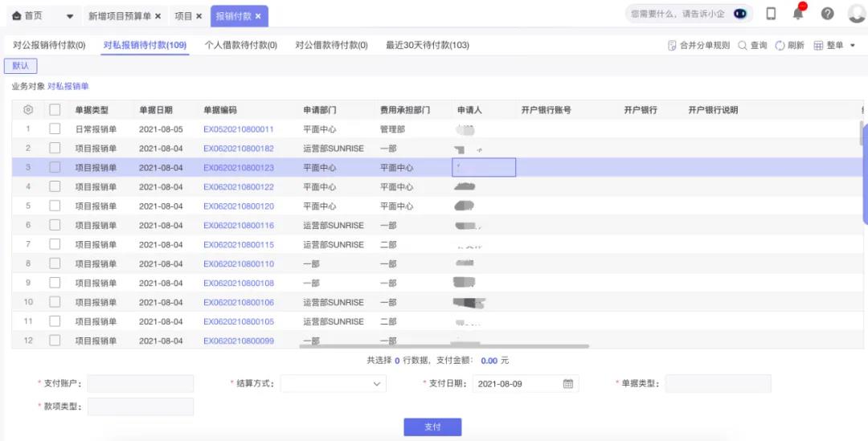The height and width of the screenshot is (441, 868).
Task: Click the blue 支付 button
Action: tap(432, 427)
